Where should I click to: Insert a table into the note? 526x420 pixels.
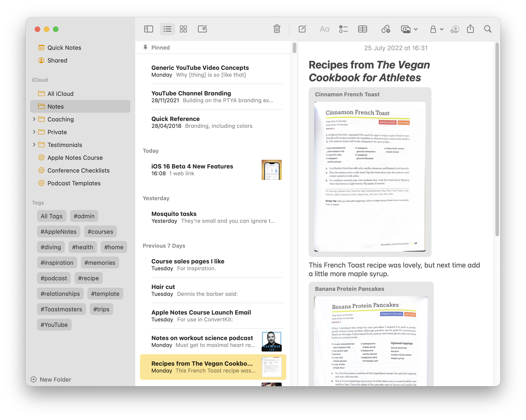(x=362, y=29)
